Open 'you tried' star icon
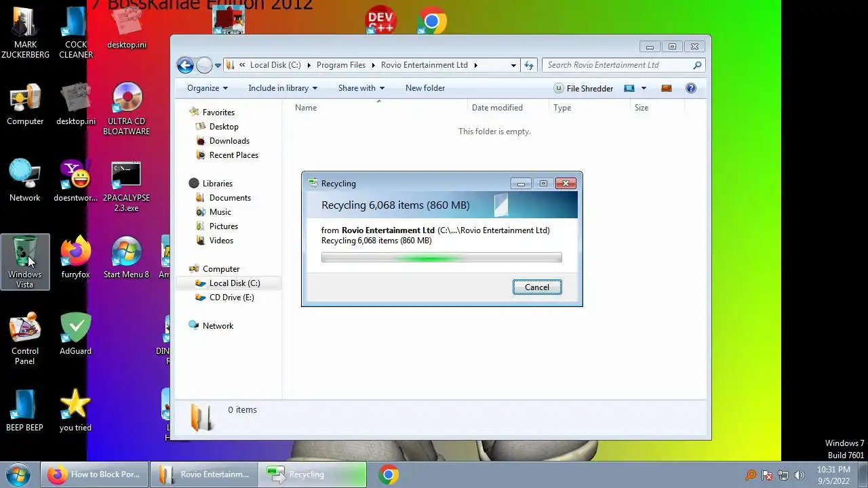868x488 pixels. 75,410
